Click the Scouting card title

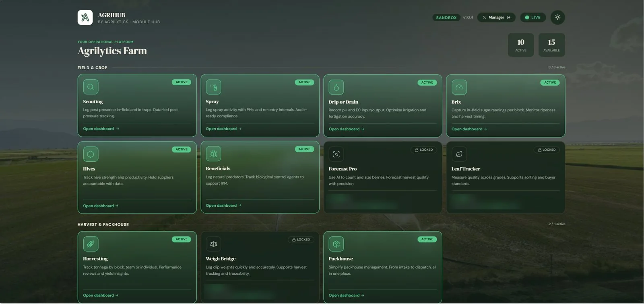coord(93,102)
